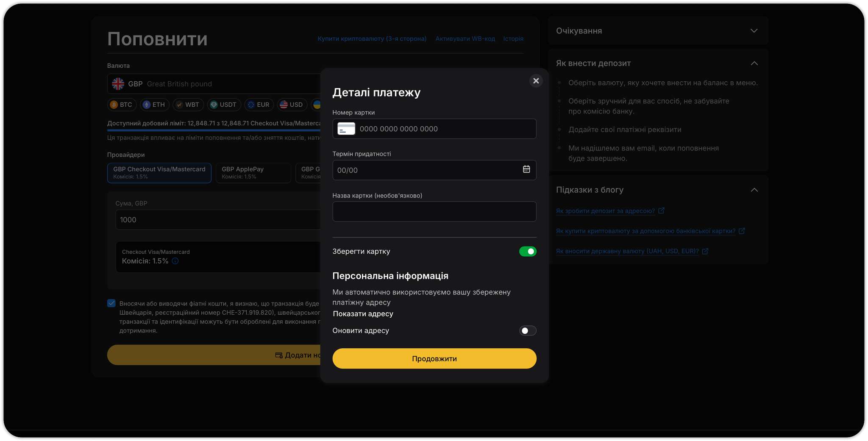Select the WBT currency chip
868x441 pixels.
[188, 105]
